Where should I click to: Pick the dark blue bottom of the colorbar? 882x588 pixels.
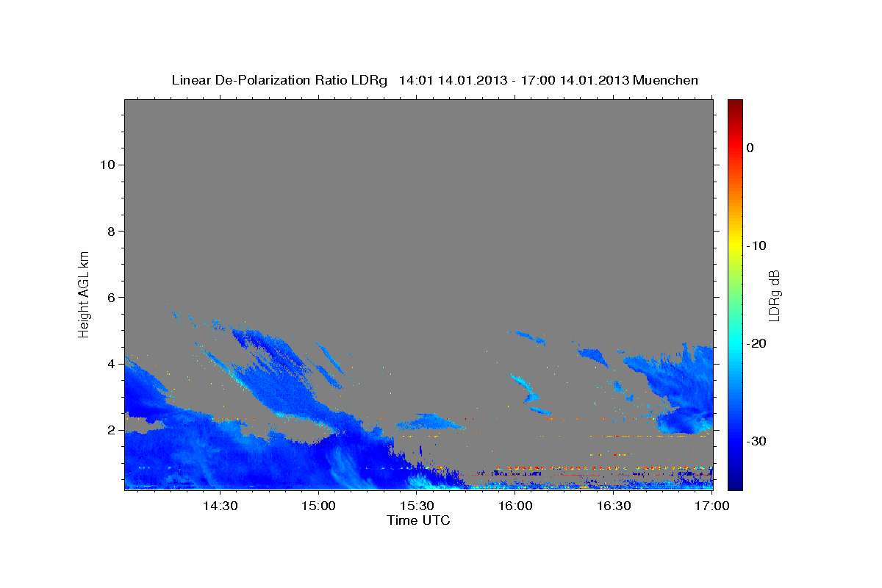735,485
